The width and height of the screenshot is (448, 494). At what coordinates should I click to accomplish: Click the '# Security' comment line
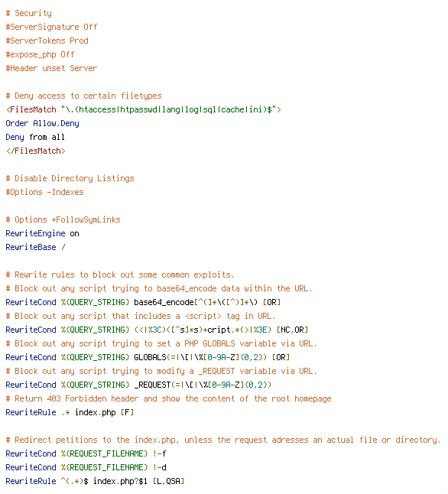(x=29, y=13)
